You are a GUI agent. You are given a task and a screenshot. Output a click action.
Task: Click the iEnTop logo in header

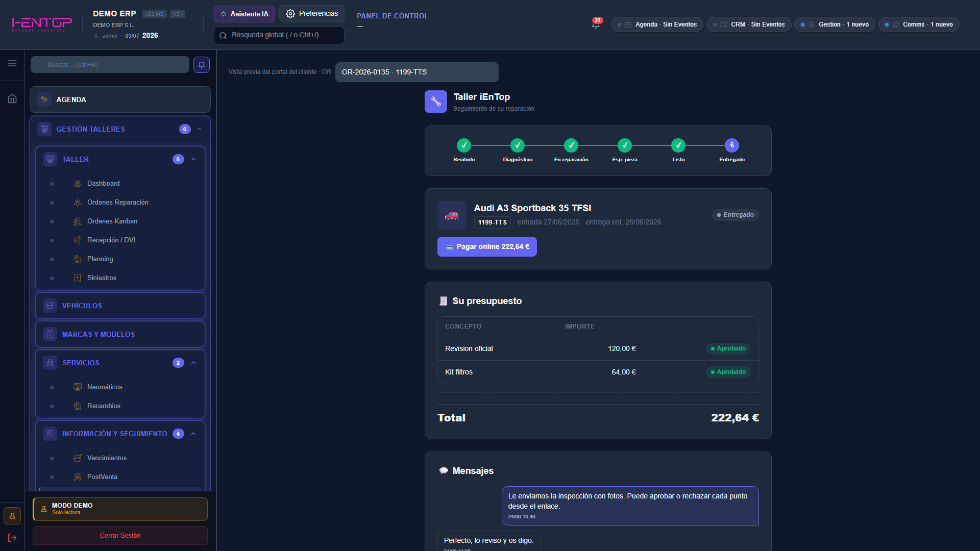click(x=42, y=24)
